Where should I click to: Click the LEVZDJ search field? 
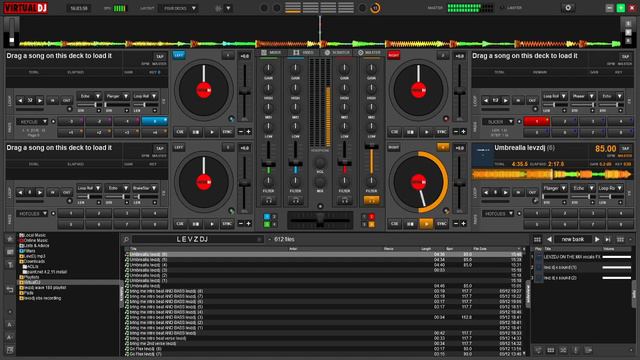[198, 240]
